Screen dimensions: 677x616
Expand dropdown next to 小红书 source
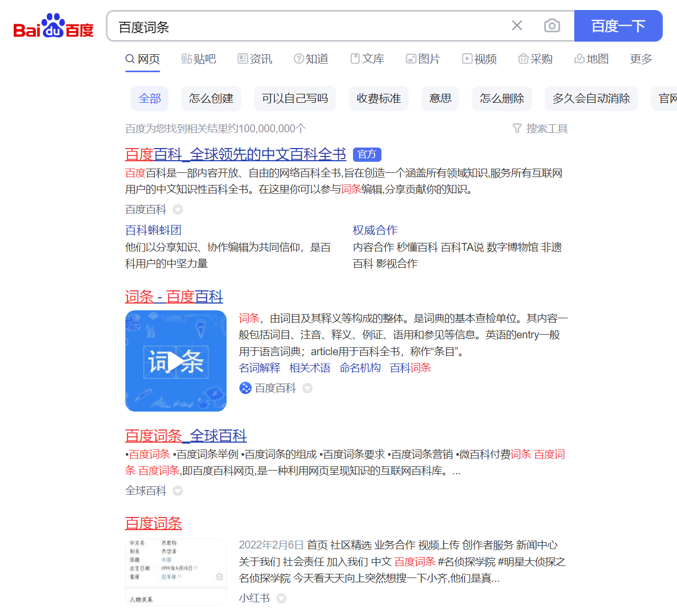[x=281, y=599]
